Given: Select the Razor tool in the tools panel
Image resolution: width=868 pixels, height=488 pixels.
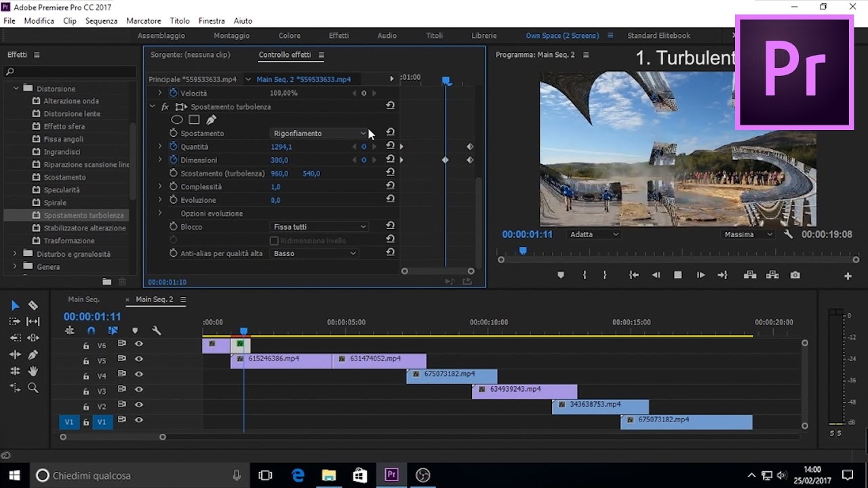Looking at the screenshot, I should (x=33, y=306).
